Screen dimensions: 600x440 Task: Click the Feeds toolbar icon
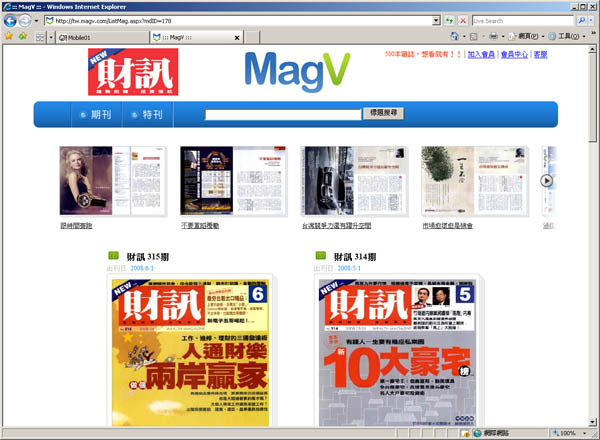(x=474, y=36)
